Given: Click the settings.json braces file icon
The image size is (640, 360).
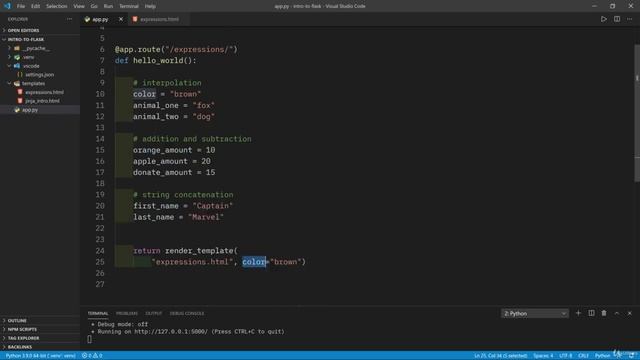Looking at the screenshot, I should pos(20,75).
